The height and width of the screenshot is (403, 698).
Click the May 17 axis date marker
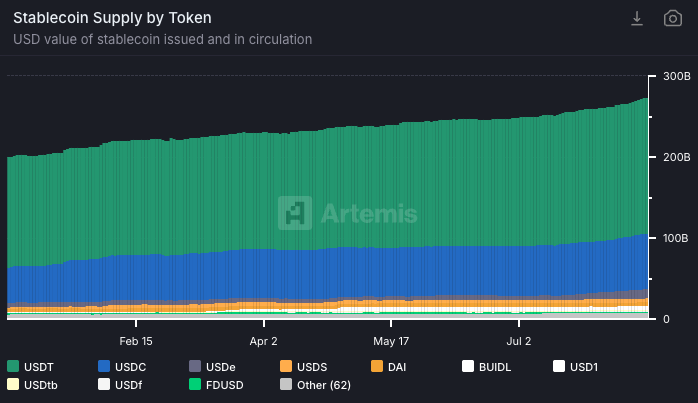point(391,340)
